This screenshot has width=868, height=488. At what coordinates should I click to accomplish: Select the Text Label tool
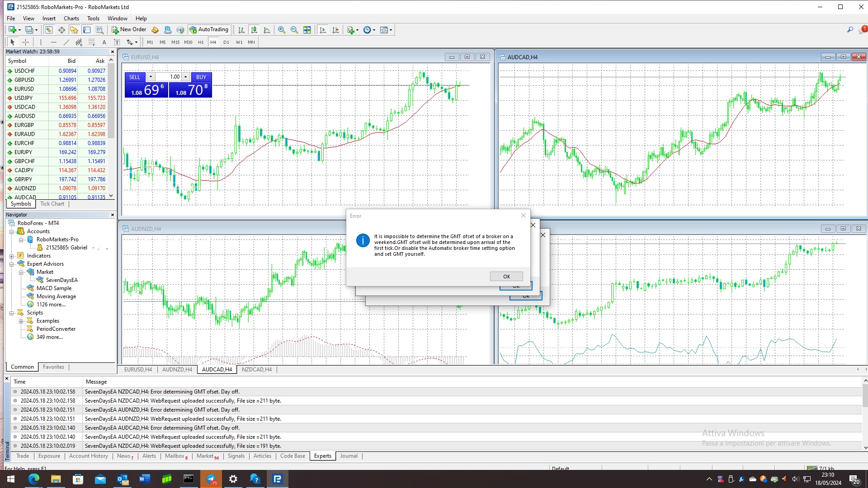click(117, 42)
